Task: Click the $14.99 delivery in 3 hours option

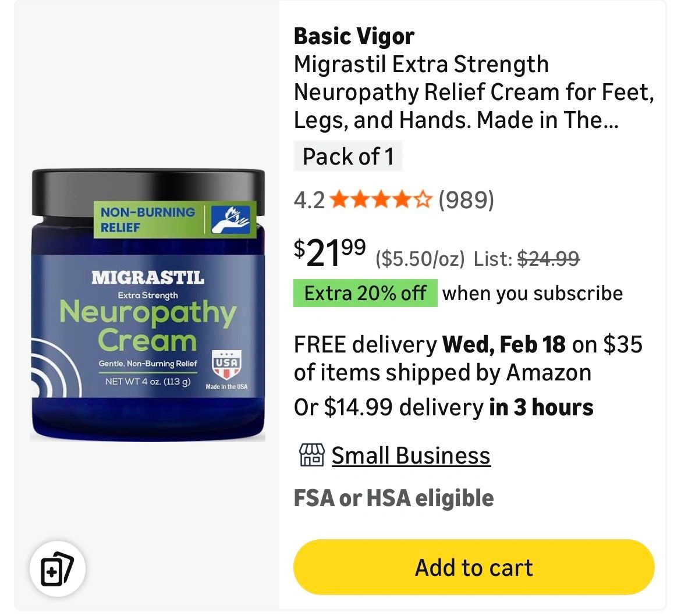Action: coord(444,407)
